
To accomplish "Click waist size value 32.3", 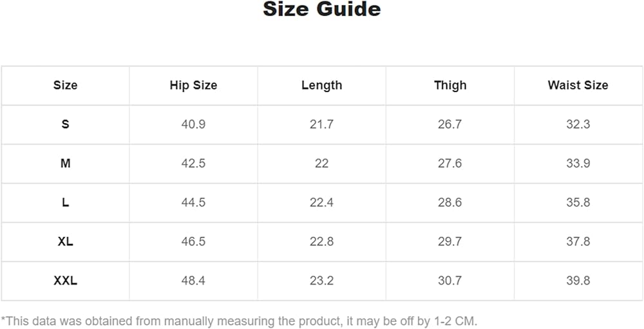I will pyautogui.click(x=578, y=124).
